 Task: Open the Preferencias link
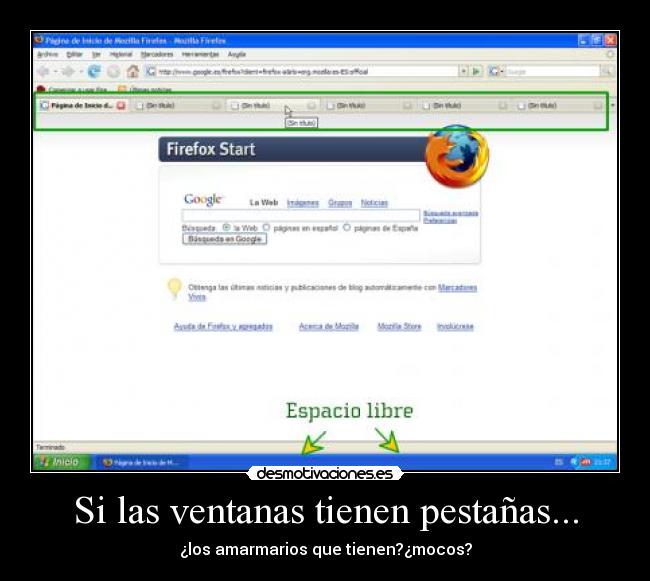pyautogui.click(x=440, y=221)
